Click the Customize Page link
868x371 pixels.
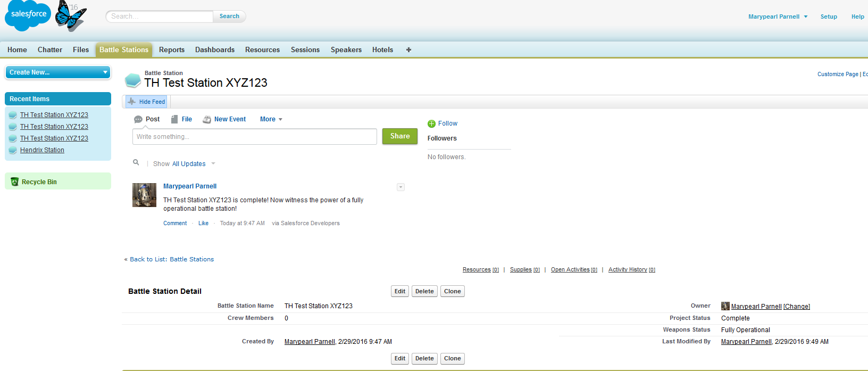coord(838,74)
